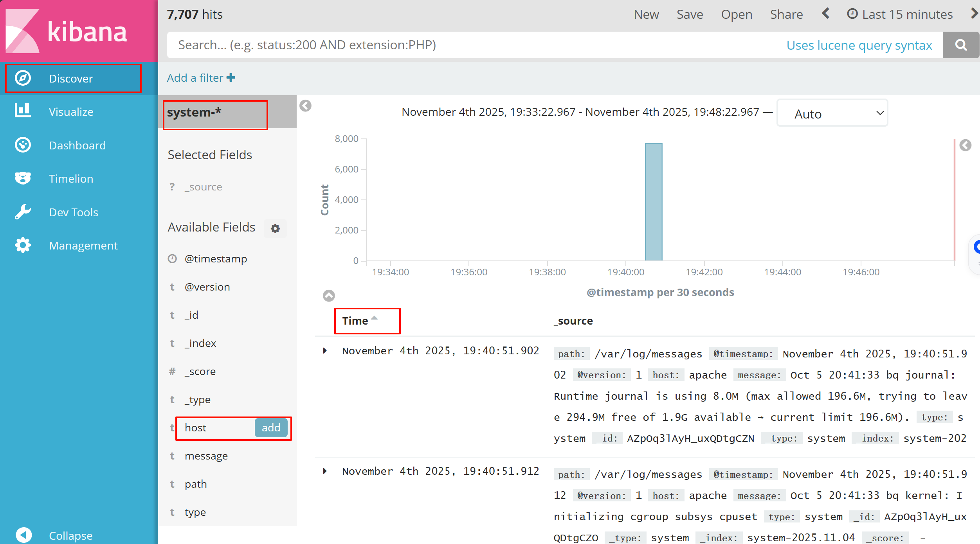This screenshot has height=544, width=980.
Task: Open Timelion via its bear-face icon
Action: pos(23,178)
